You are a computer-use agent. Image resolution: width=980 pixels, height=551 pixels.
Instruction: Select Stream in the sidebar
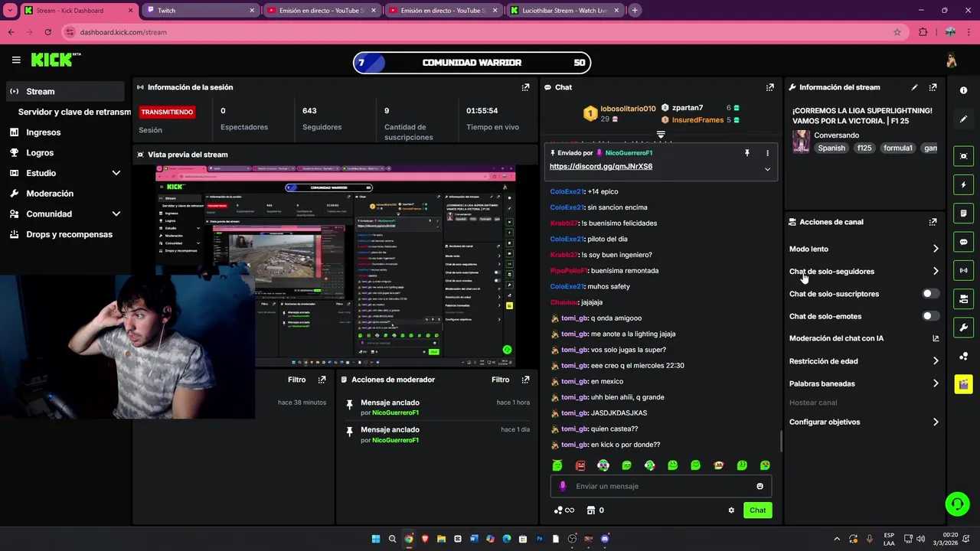tap(65, 91)
